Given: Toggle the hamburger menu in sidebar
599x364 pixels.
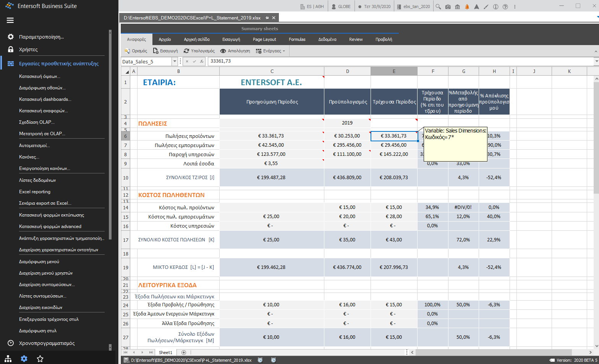Looking at the screenshot, I should point(10,20).
